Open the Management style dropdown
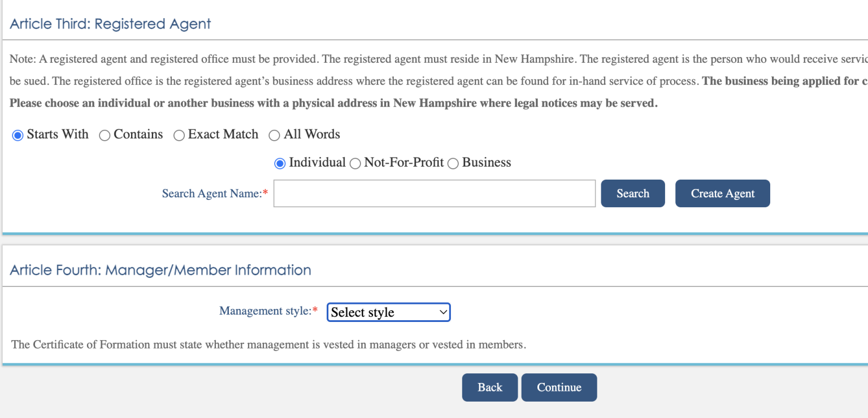 click(x=389, y=312)
